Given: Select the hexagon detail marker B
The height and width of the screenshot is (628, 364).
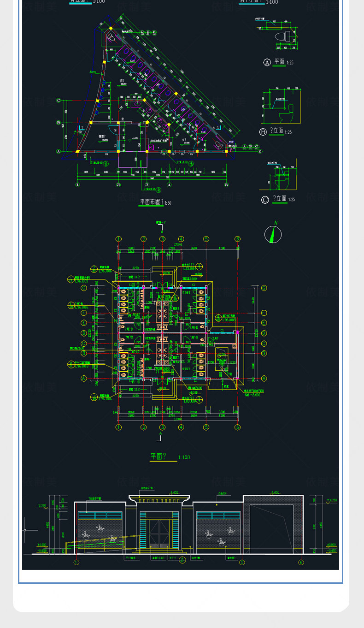Looking at the screenshot, I should pyautogui.click(x=263, y=132).
